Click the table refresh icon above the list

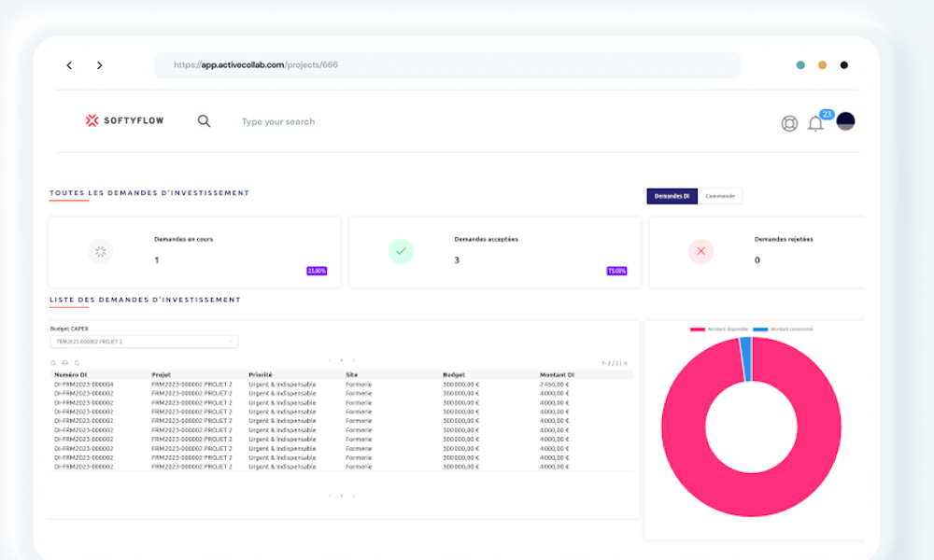[x=77, y=363]
